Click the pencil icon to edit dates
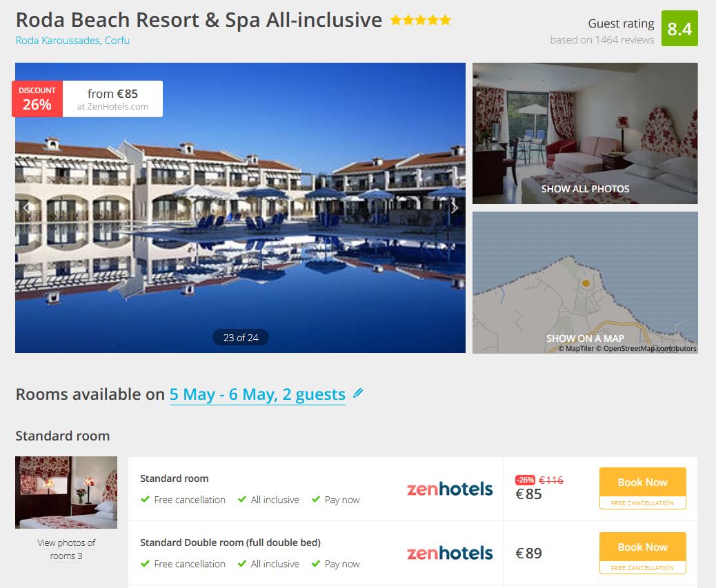The width and height of the screenshot is (716, 588). click(x=358, y=393)
